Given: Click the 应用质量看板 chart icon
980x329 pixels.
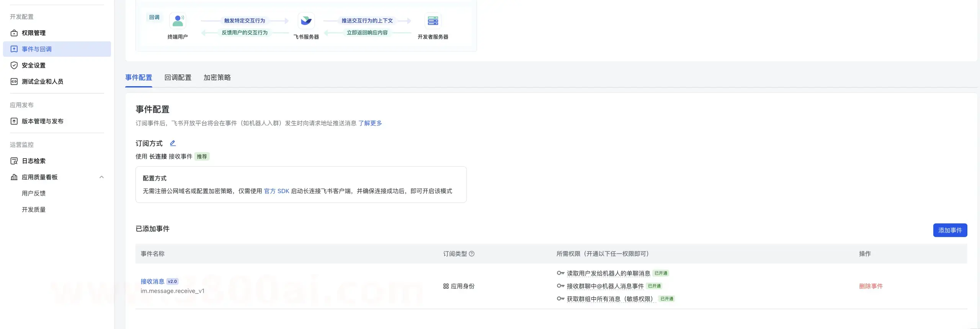Looking at the screenshot, I should [x=14, y=177].
